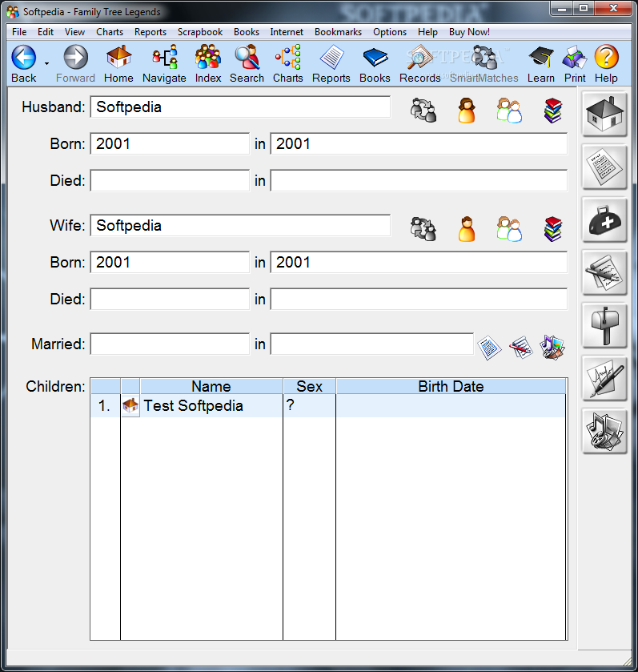Click the Married date field
Image resolution: width=638 pixels, height=672 pixels.
170,344
